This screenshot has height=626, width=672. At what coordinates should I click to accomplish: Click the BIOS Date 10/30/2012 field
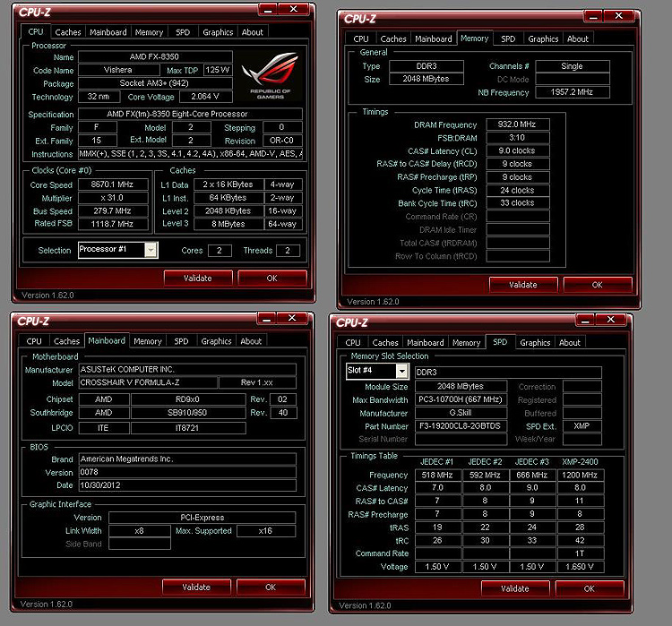point(187,485)
